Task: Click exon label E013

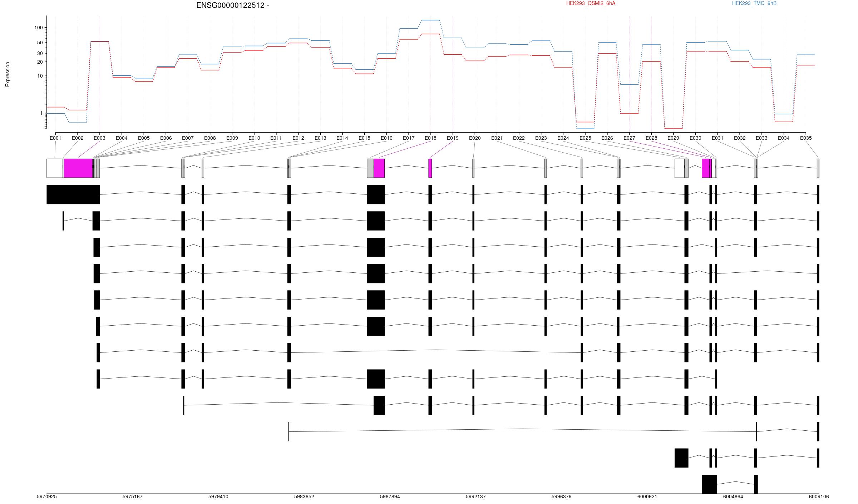Action: [320, 138]
